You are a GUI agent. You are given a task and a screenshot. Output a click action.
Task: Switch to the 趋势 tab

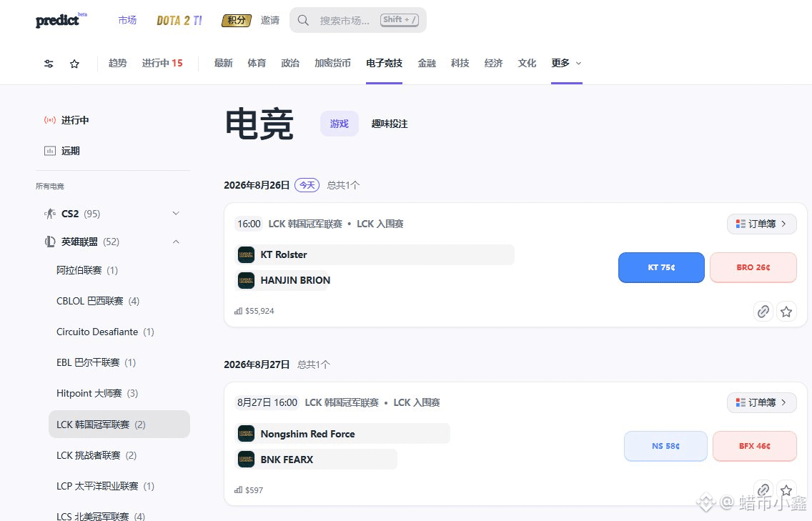pyautogui.click(x=117, y=63)
